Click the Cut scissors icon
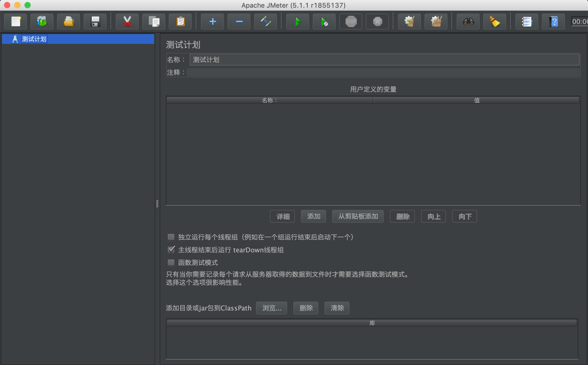588x365 pixels. [127, 22]
